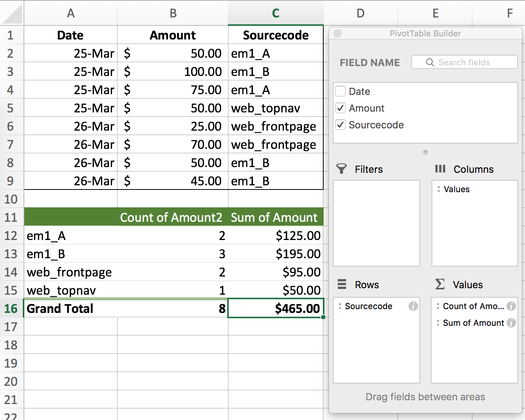Viewport: 525px width, 420px height.
Task: Open the Sourcecode chip in the Rows area
Action: coord(369,306)
